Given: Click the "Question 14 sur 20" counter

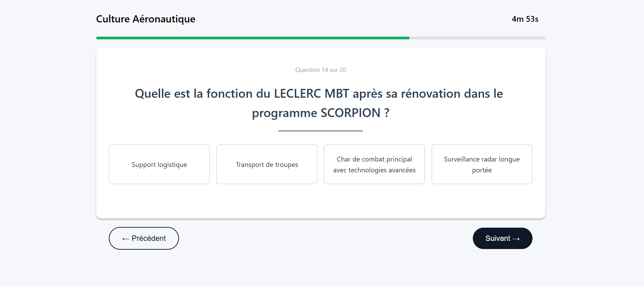Looking at the screenshot, I should pos(321,70).
